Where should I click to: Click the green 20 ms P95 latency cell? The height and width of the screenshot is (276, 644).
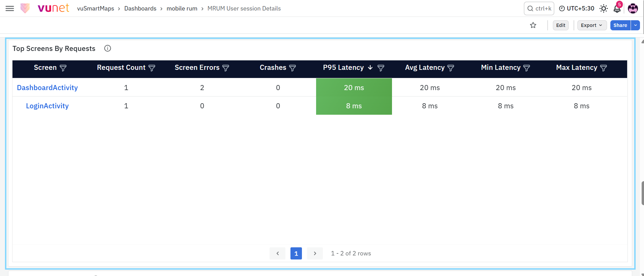click(x=354, y=87)
